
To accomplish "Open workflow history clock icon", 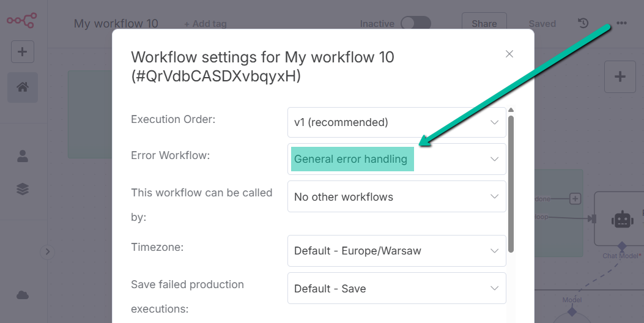I will click(583, 23).
